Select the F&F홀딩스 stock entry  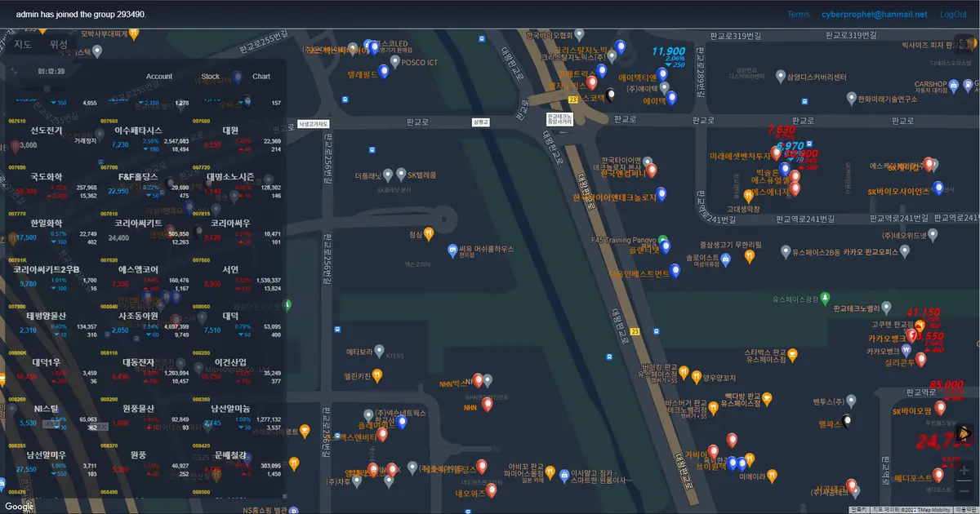click(138, 176)
